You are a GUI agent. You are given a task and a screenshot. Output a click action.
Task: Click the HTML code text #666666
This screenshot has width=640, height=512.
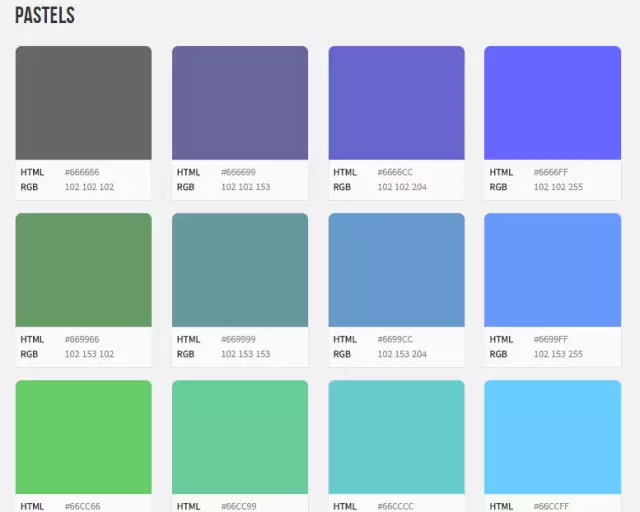coord(82,172)
